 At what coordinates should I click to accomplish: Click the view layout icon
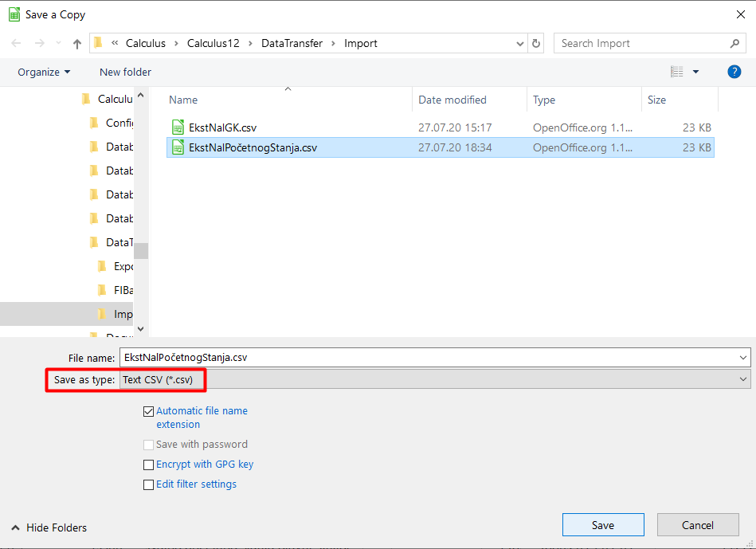click(x=677, y=72)
